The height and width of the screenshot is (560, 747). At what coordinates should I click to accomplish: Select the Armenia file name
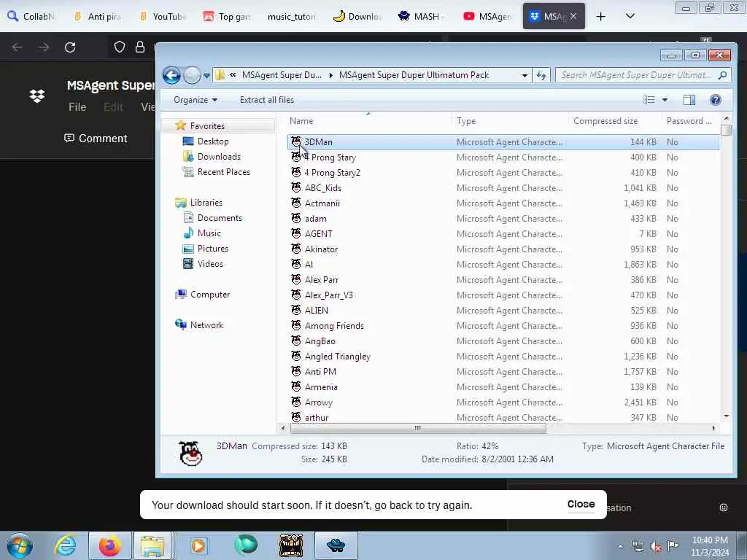[x=321, y=386]
